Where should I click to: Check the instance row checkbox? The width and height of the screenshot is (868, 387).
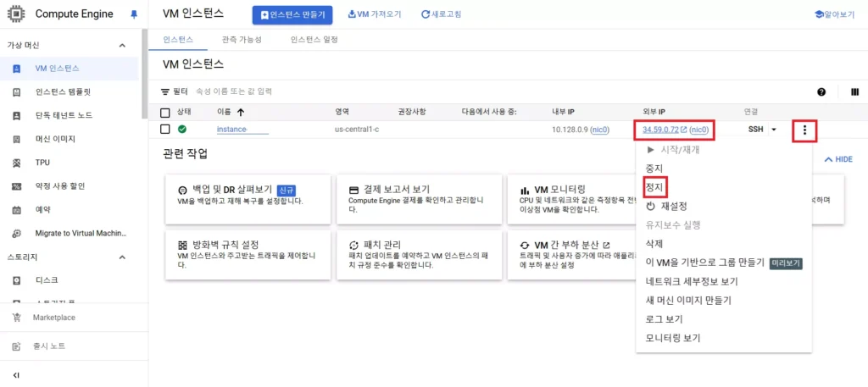pyautogui.click(x=165, y=130)
